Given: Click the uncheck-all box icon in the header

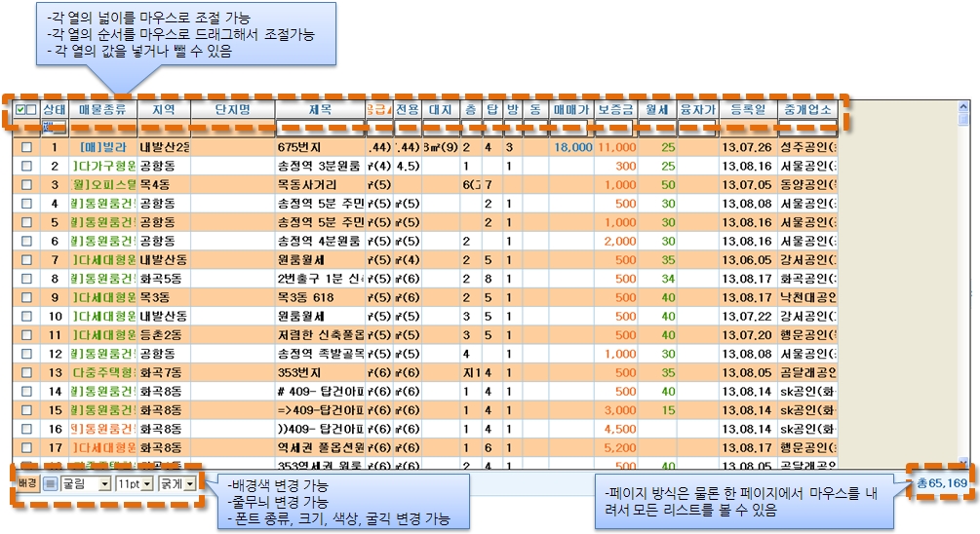Looking at the screenshot, I should tap(33, 110).
